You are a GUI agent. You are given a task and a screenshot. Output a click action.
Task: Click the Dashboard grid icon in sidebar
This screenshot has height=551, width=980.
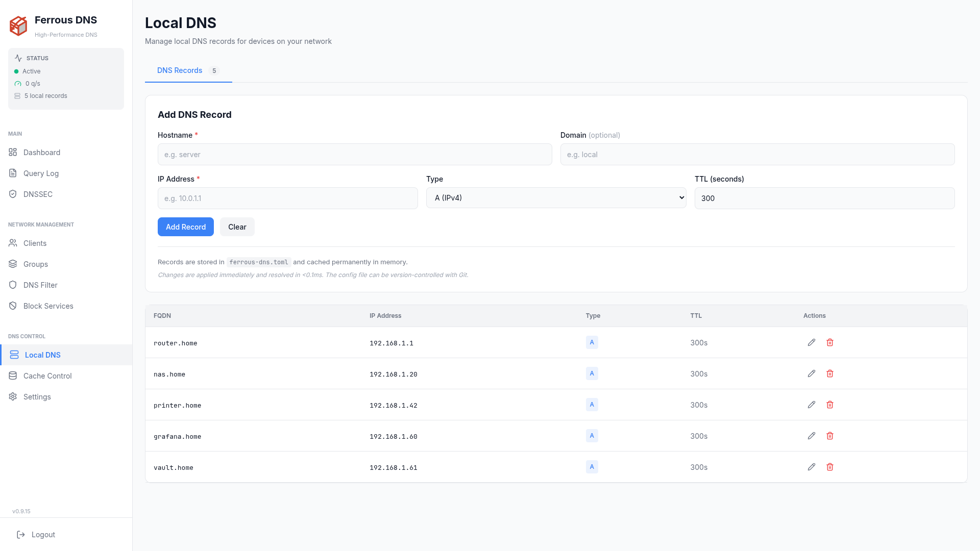(x=13, y=152)
